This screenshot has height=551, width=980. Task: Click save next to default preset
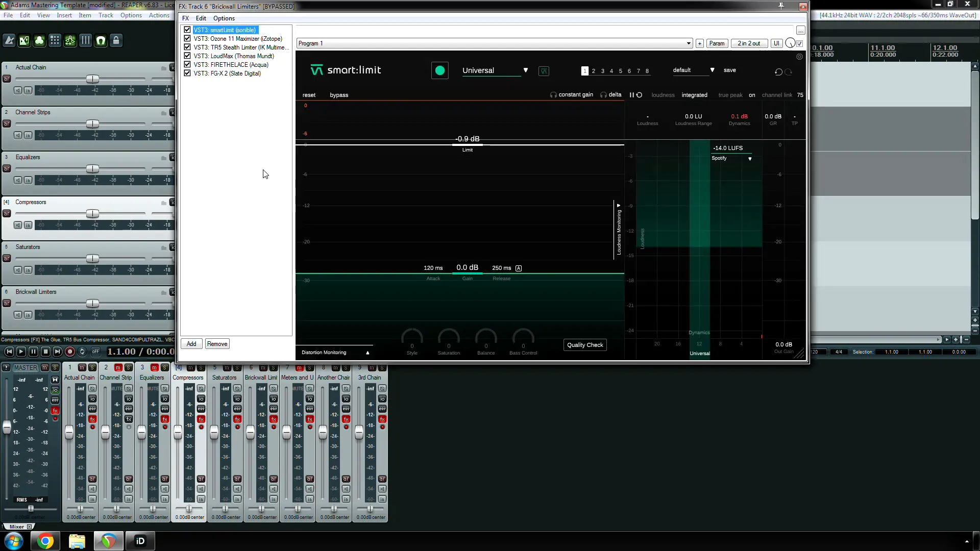730,70
